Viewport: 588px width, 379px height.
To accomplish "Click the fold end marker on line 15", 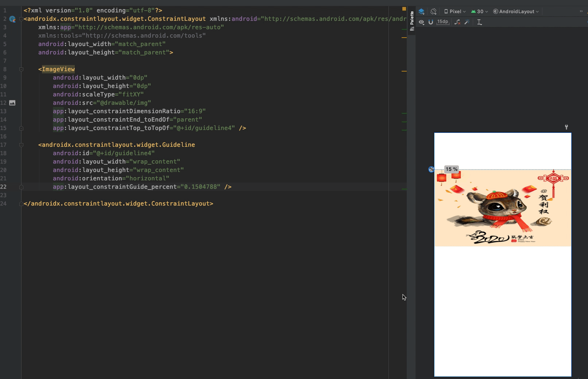I will point(21,128).
